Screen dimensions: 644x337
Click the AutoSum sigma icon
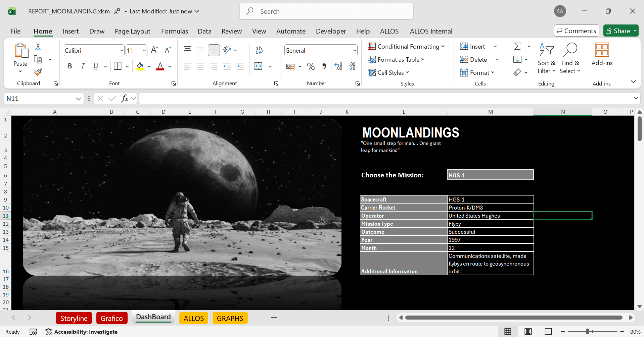point(517,46)
